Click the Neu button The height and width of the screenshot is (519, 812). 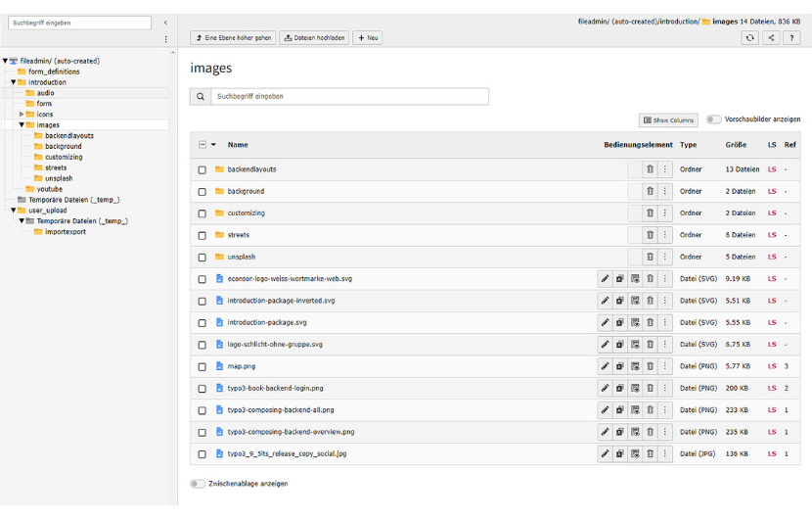pyautogui.click(x=368, y=38)
